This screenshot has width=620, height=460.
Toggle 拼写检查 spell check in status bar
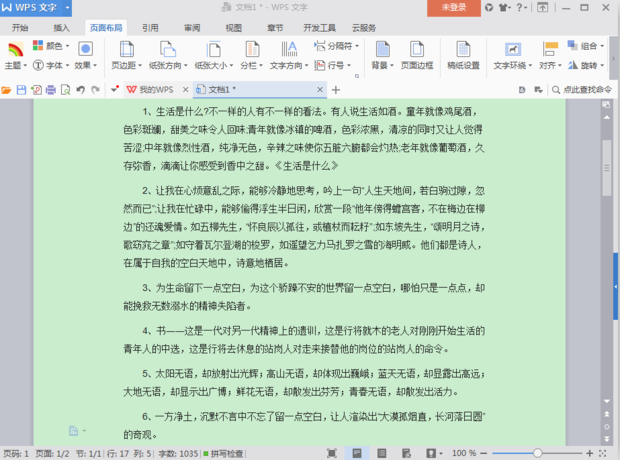223,453
